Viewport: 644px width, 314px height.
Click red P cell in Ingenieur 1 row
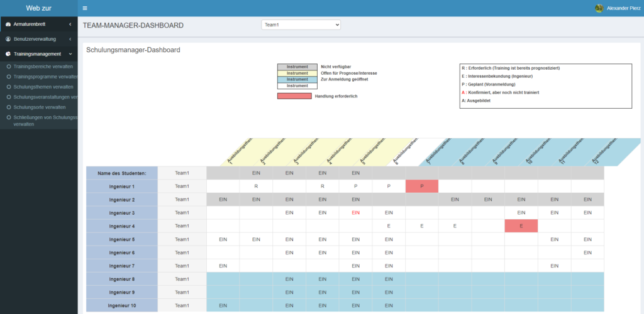(x=422, y=186)
